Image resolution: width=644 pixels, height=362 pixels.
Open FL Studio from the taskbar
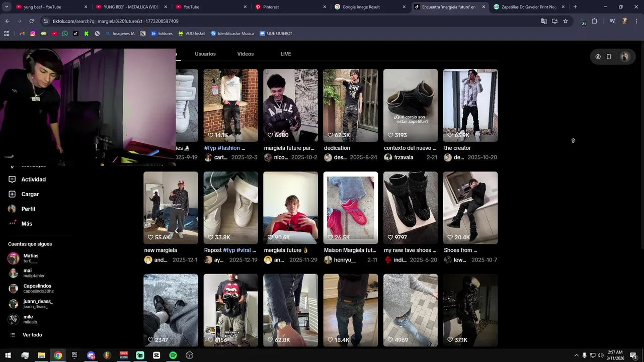(107, 355)
